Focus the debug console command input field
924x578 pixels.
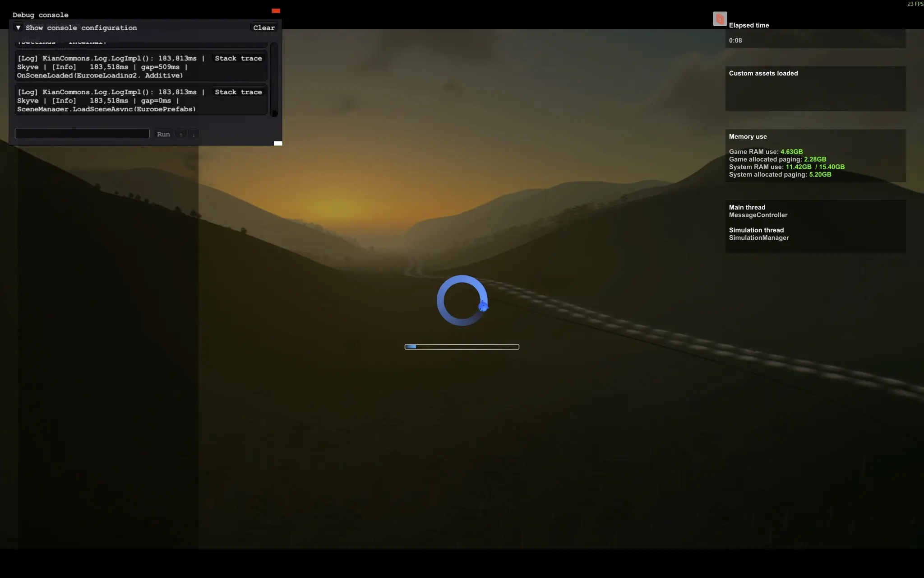click(82, 134)
